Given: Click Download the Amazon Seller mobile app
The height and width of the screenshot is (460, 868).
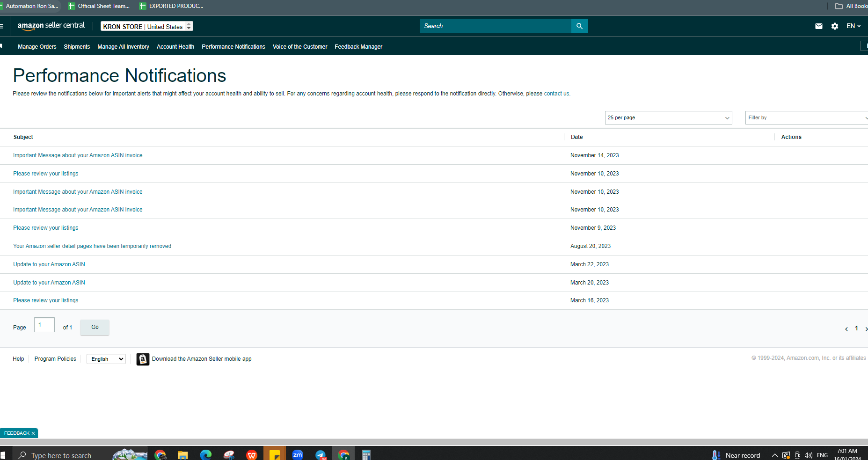Looking at the screenshot, I should (202, 359).
